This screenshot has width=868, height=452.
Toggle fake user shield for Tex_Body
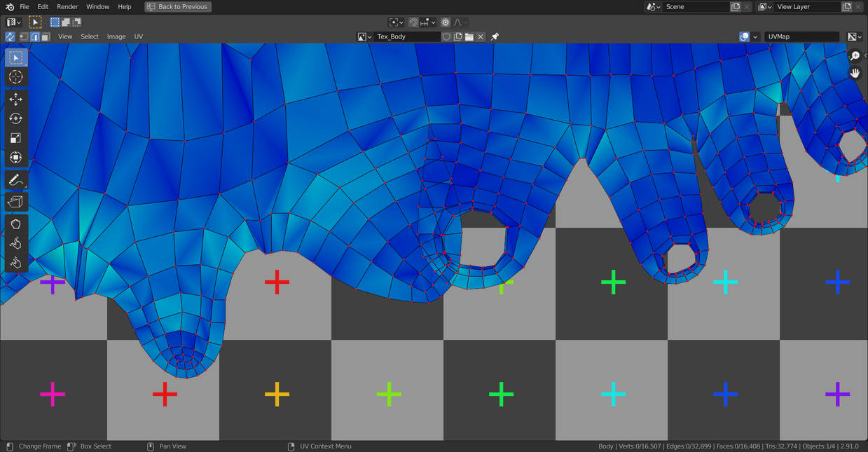point(446,36)
